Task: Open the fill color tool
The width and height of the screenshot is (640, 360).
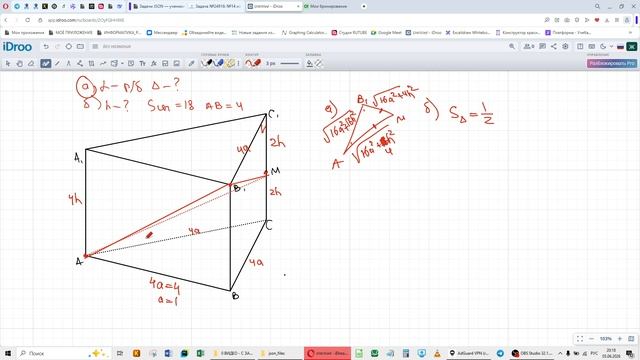Action: (x=310, y=64)
